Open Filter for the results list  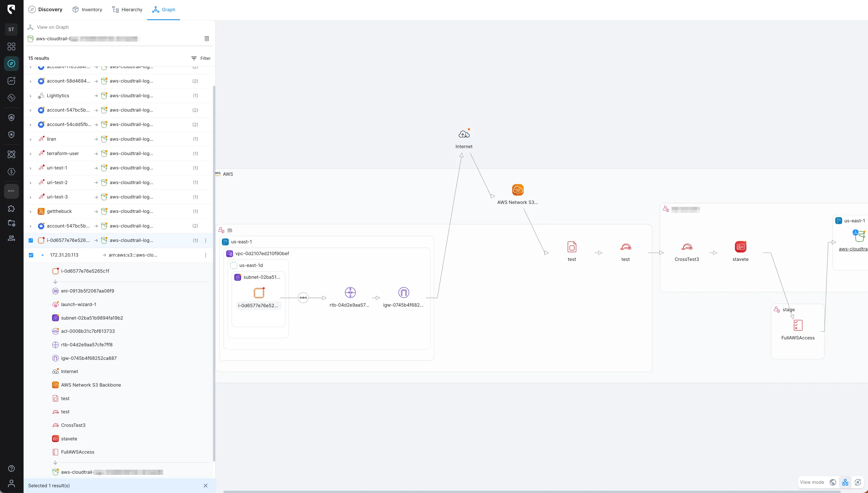[201, 58]
